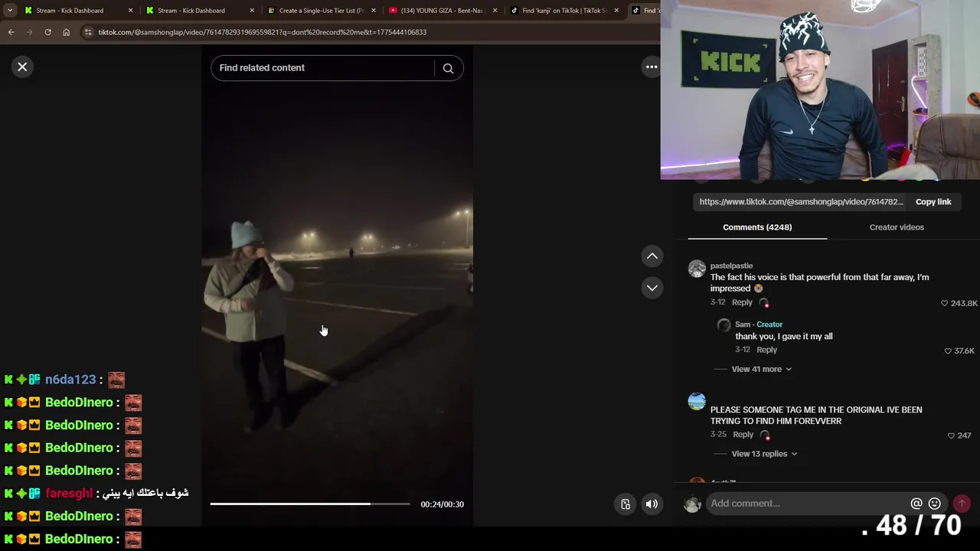Screen dimensions: 980x551
Task: Click the 00:24/00:30 time display
Action: 442,504
